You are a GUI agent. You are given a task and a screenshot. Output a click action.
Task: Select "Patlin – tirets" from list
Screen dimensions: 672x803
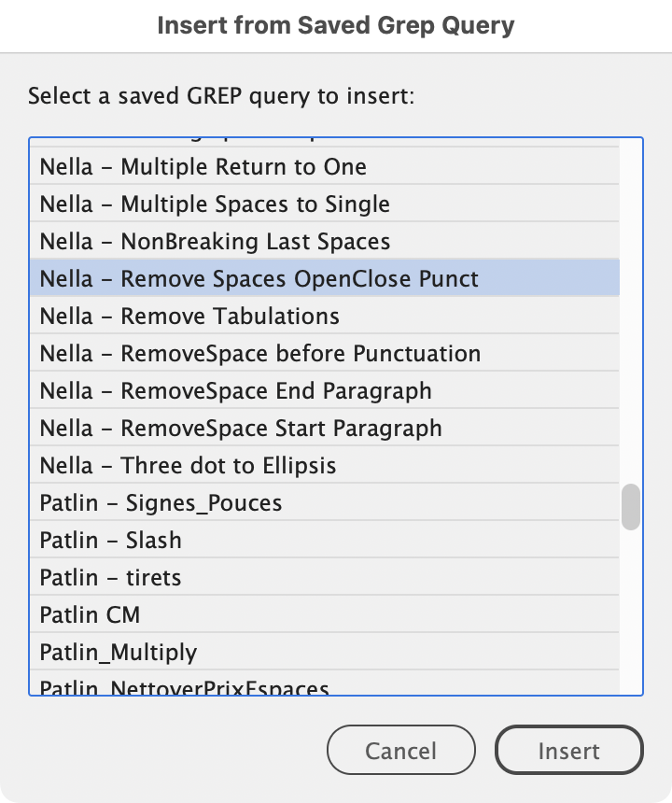click(x=111, y=578)
